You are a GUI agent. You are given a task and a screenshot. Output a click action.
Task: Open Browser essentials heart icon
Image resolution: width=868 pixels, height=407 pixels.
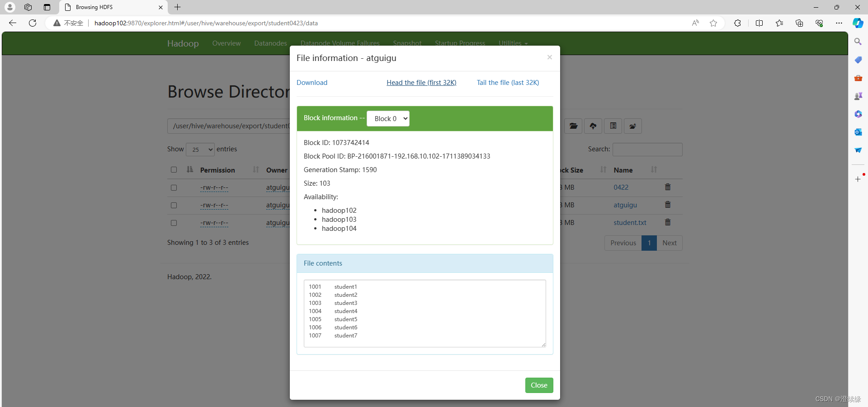click(819, 23)
